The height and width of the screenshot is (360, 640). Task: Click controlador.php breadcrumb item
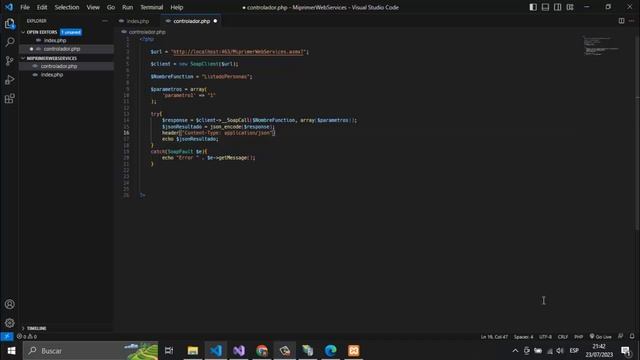click(147, 32)
